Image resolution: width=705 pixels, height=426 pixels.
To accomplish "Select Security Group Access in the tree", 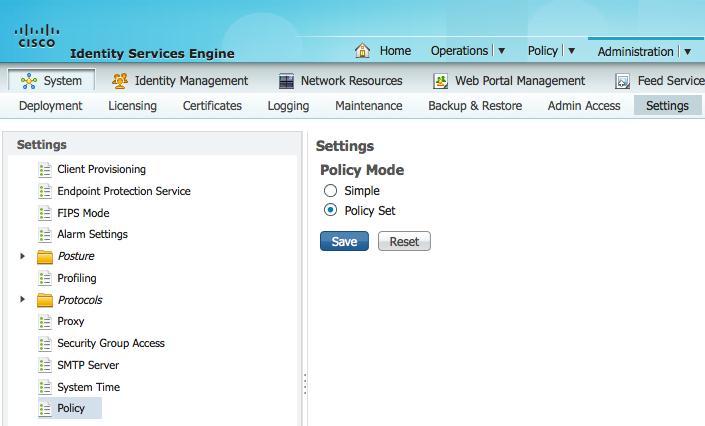I will 111,343.
